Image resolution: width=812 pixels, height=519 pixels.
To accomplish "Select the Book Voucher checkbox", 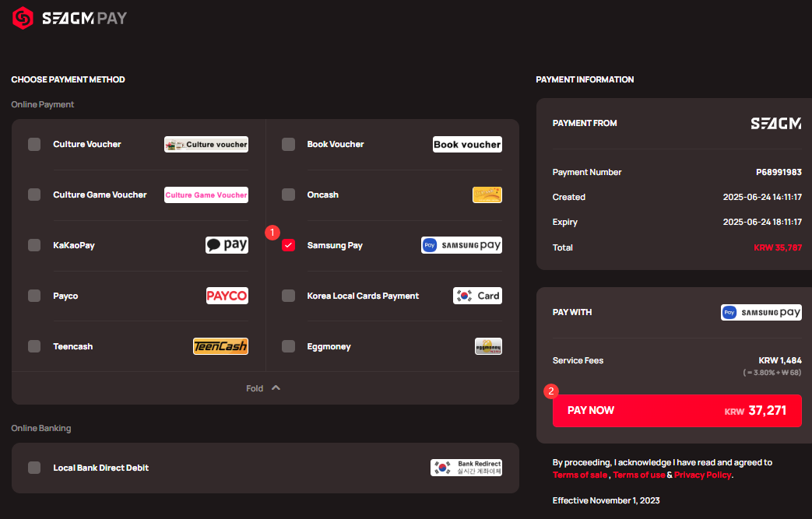I will (x=289, y=145).
